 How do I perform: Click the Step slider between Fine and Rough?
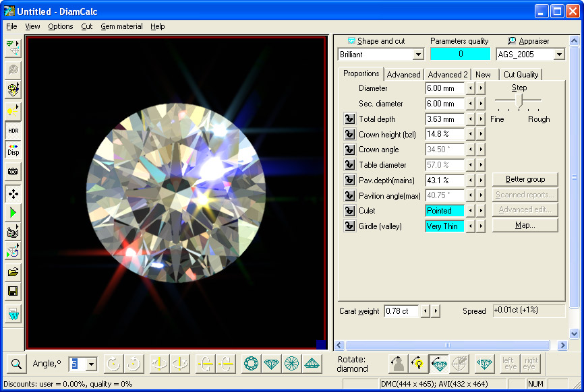pos(518,100)
